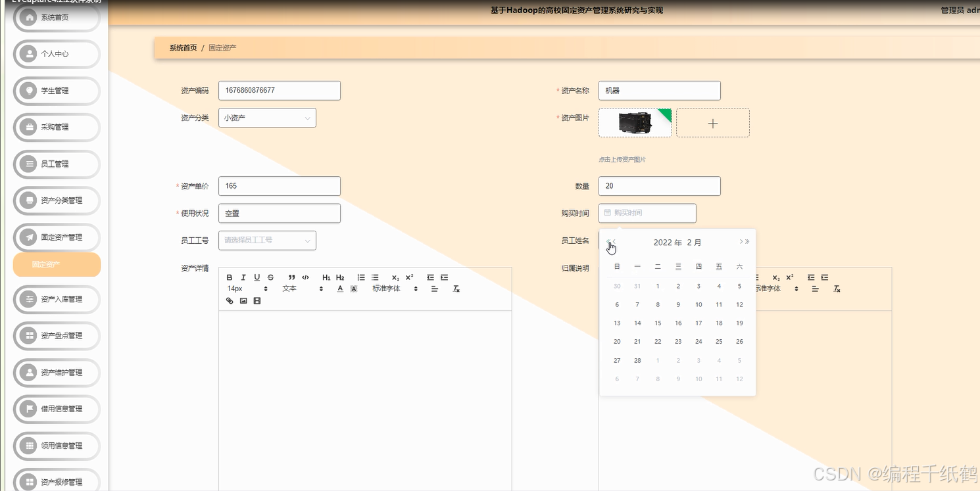
Task: Open background color picker in 资产详情 editor
Action: (354, 289)
